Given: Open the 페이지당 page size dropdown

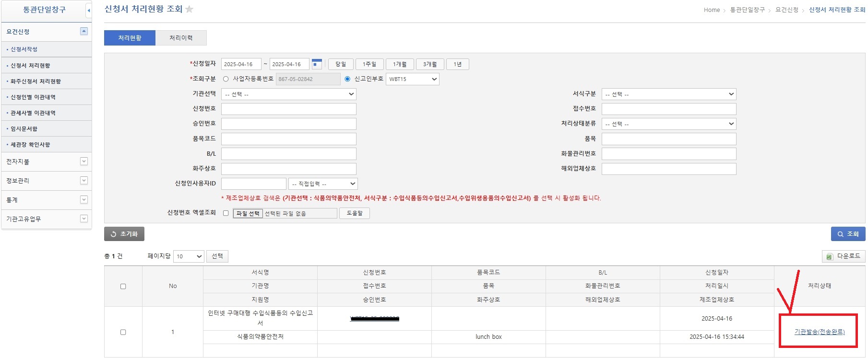Looking at the screenshot, I should 189,256.
